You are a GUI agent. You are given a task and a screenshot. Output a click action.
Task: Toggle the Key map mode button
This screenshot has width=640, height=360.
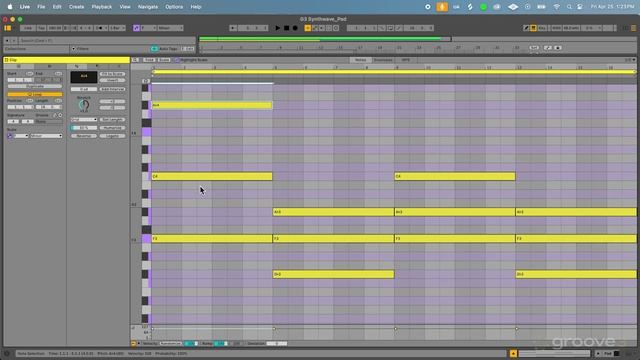(x=542, y=28)
